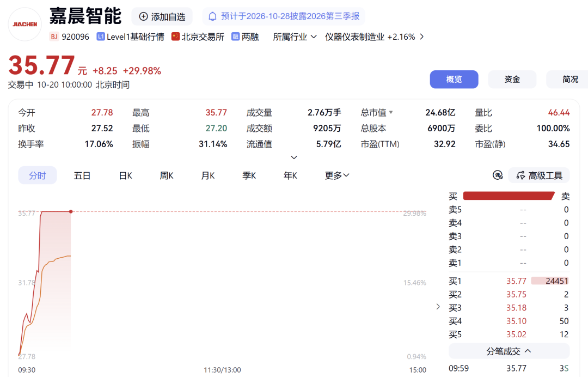
Task: Select the 分时 chart tab
Action: tap(38, 175)
